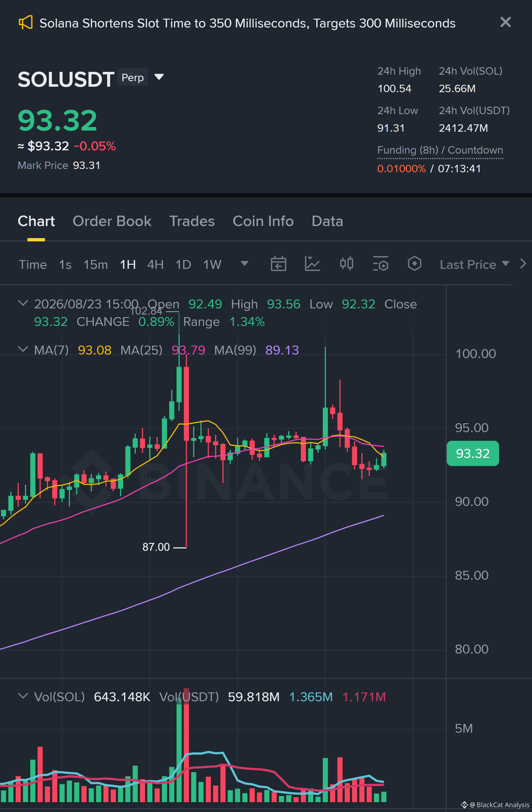Expand more time intervals dropdown
This screenshot has height=812, width=532.
pos(244,263)
